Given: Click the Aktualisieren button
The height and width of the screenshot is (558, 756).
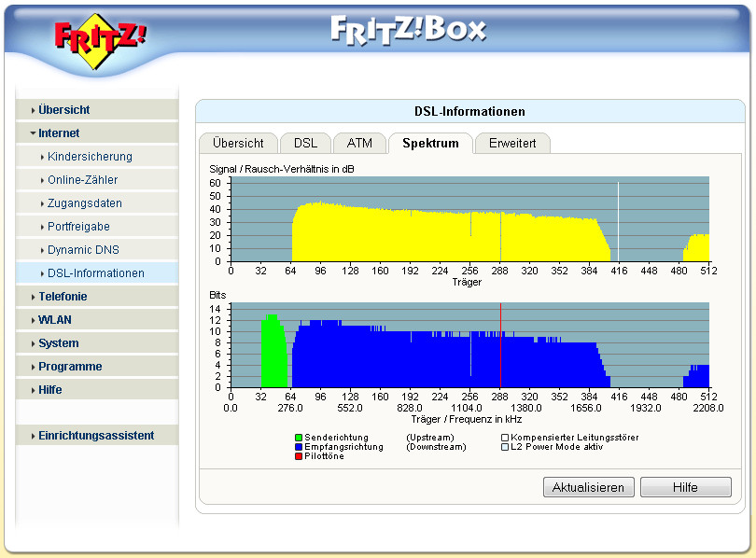Looking at the screenshot, I should [x=588, y=487].
